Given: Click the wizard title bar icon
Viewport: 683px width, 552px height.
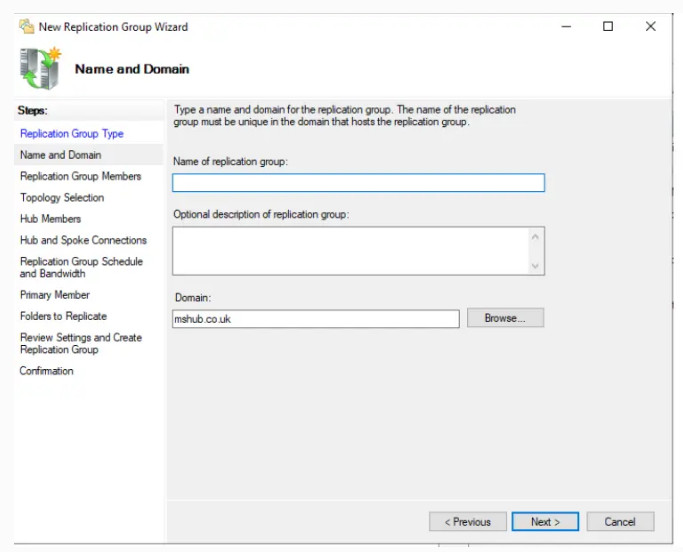Looking at the screenshot, I should (27, 27).
